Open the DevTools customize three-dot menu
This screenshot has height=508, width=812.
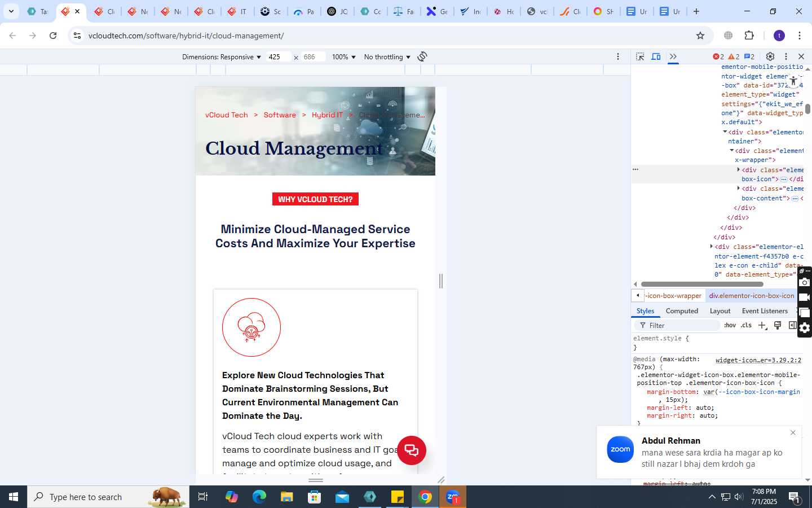pyautogui.click(x=786, y=56)
